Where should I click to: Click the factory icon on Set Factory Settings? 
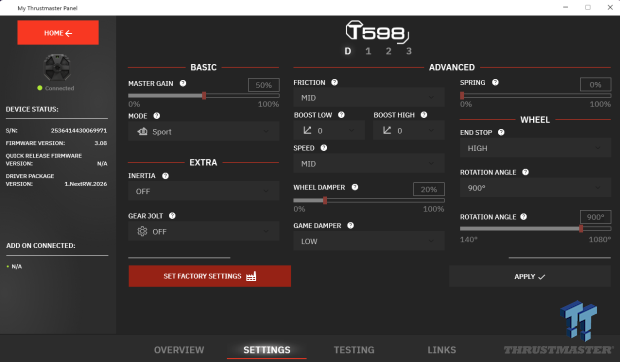coord(251,276)
